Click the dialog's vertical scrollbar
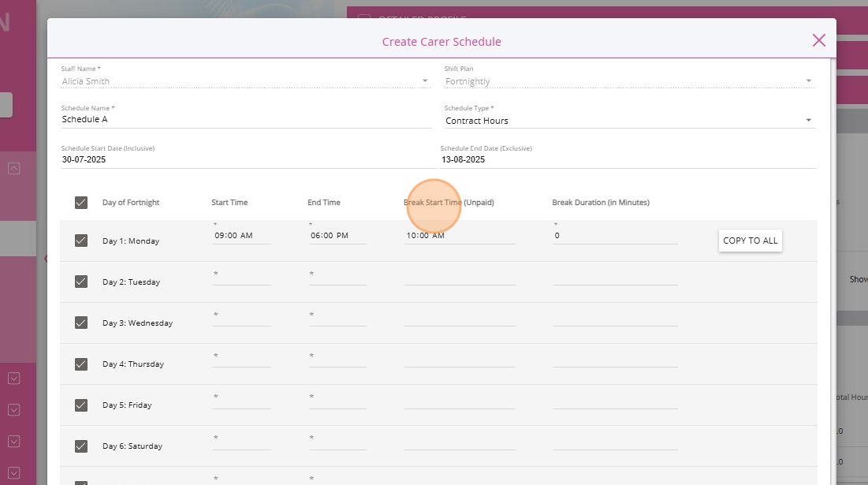The width and height of the screenshot is (868, 485). pyautogui.click(x=833, y=271)
